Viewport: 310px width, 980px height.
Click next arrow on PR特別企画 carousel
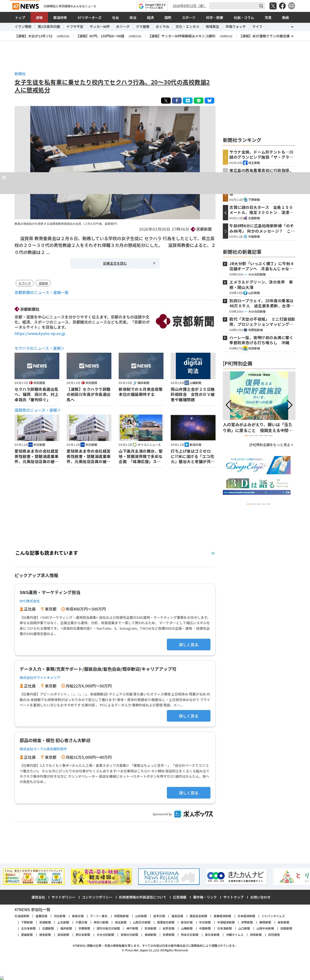[x=290, y=404]
